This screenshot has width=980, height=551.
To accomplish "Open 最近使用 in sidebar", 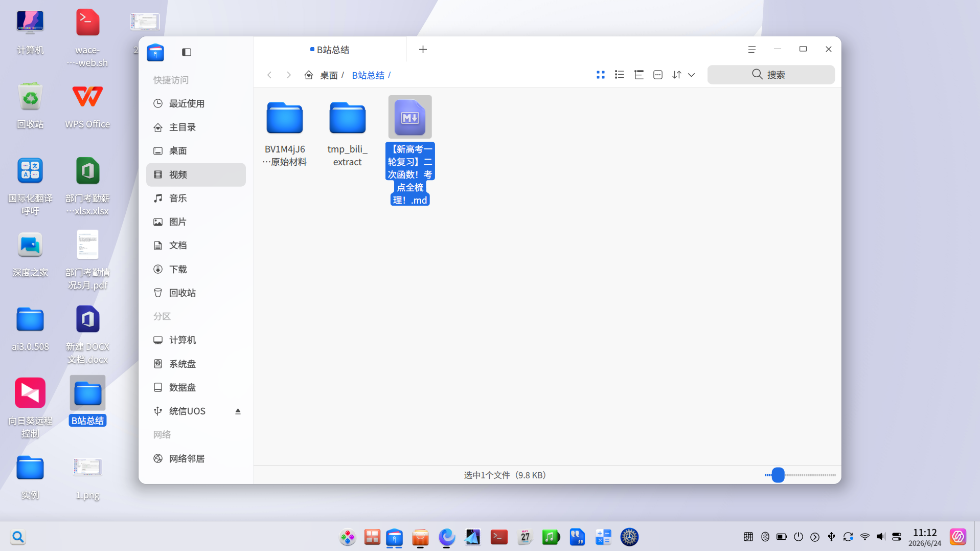I will [x=196, y=103].
